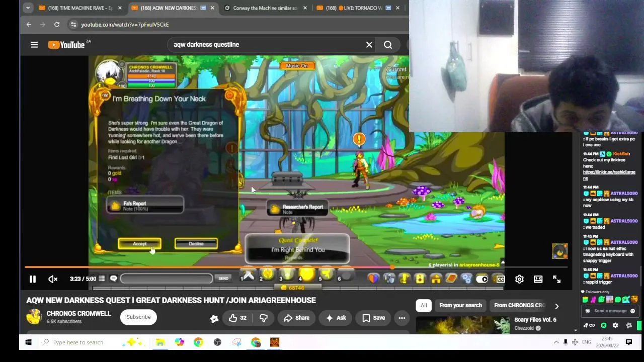Toggle video autoplay switch
Screen dimensions: 644x362
click(x=482, y=279)
